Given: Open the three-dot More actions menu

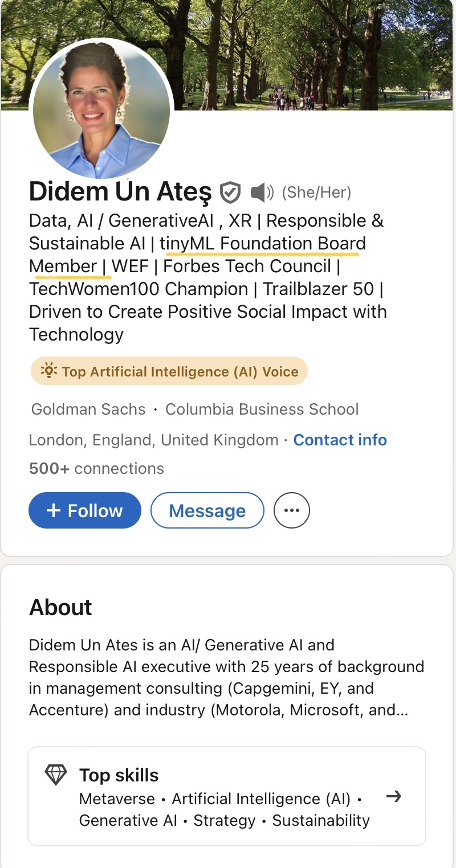Looking at the screenshot, I should [x=292, y=510].
